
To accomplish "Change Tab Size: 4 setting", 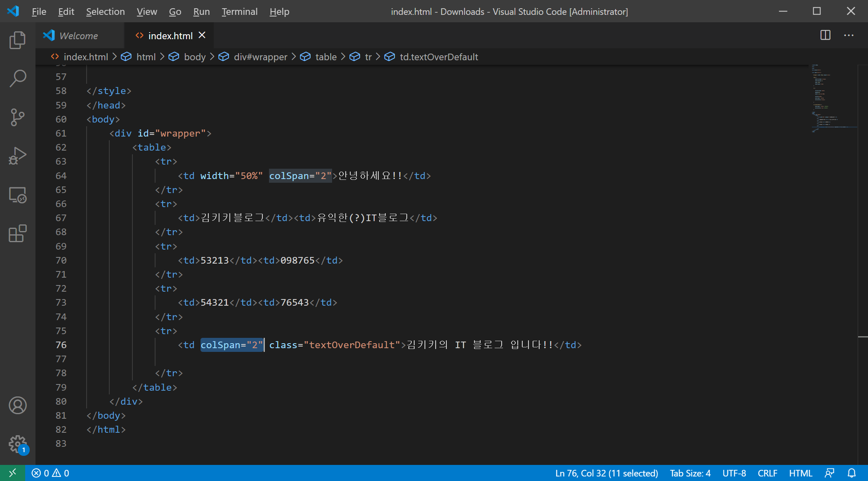I will (x=690, y=473).
